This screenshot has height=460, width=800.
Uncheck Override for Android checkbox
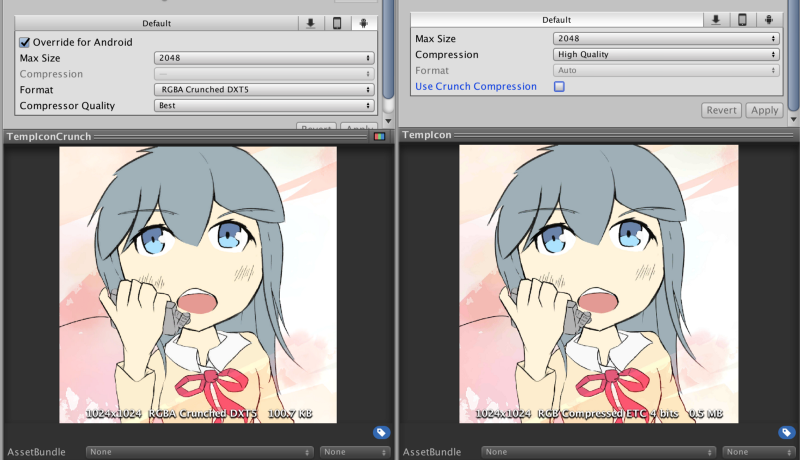point(24,42)
